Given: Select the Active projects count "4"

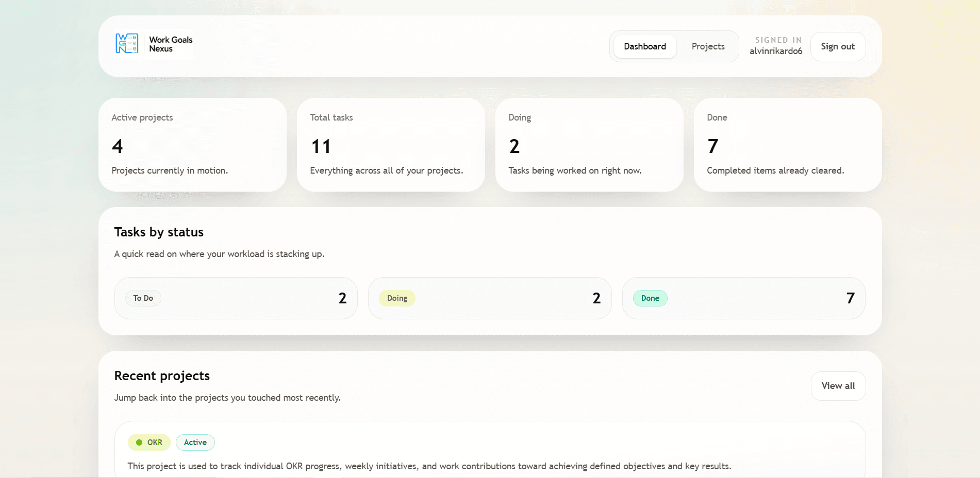Looking at the screenshot, I should (118, 146).
